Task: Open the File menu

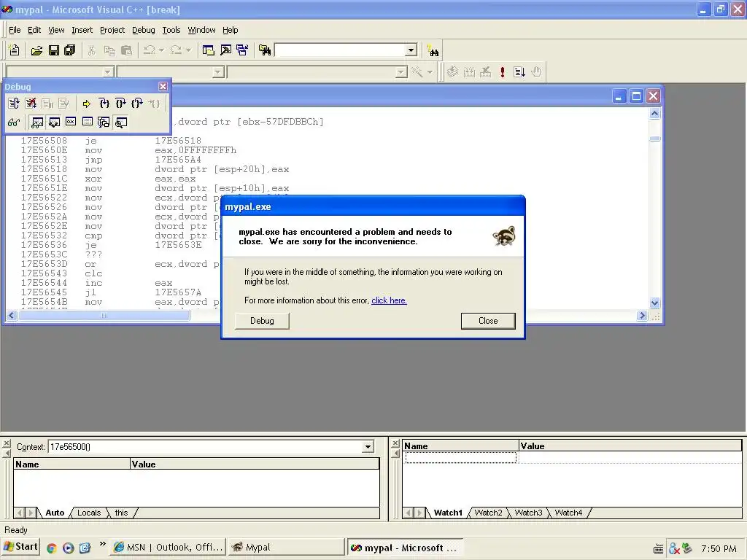Action: (15, 30)
